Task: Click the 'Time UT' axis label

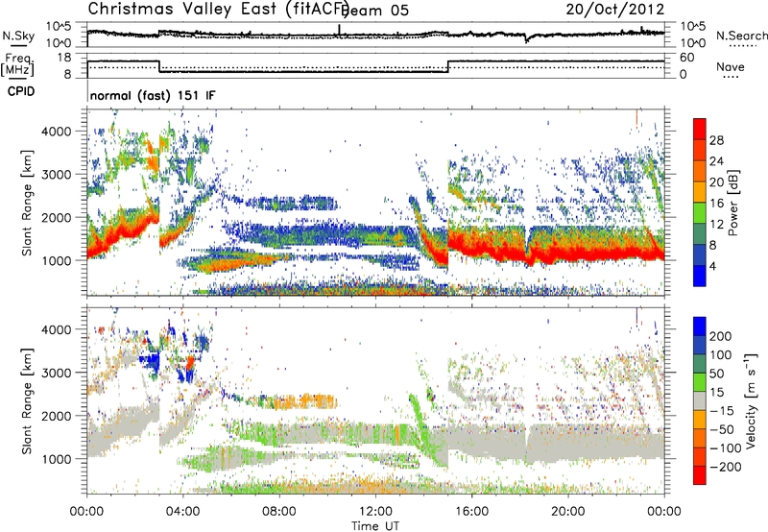Action: [375, 526]
